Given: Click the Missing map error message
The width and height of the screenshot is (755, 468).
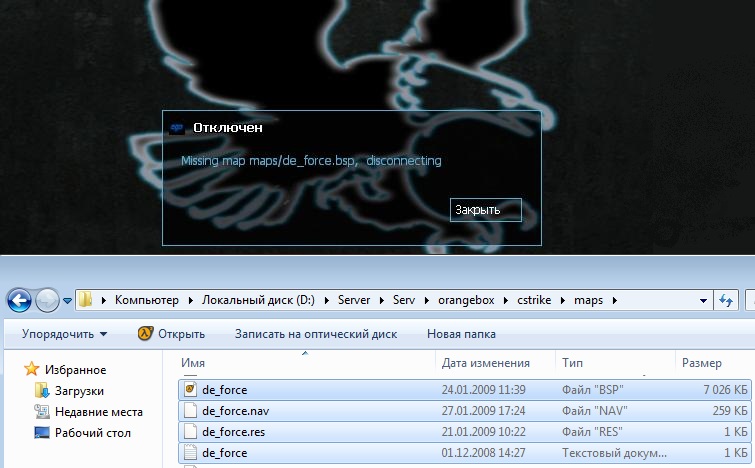Looking at the screenshot, I should coord(311,161).
